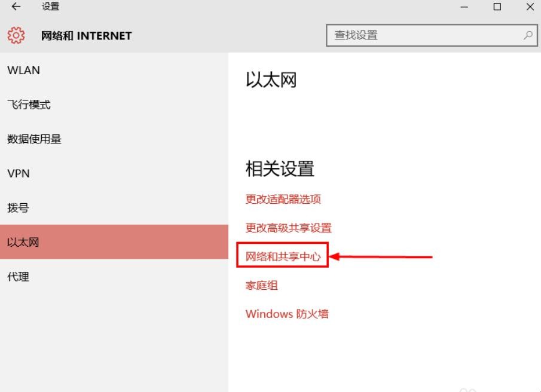Select 飞行模式 in the sidebar
This screenshot has width=541, height=392.
pos(29,105)
